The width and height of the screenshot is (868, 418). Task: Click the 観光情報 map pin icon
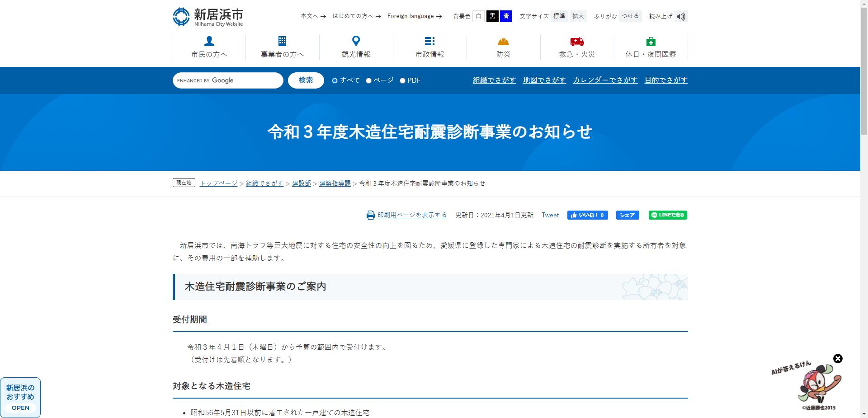click(356, 42)
